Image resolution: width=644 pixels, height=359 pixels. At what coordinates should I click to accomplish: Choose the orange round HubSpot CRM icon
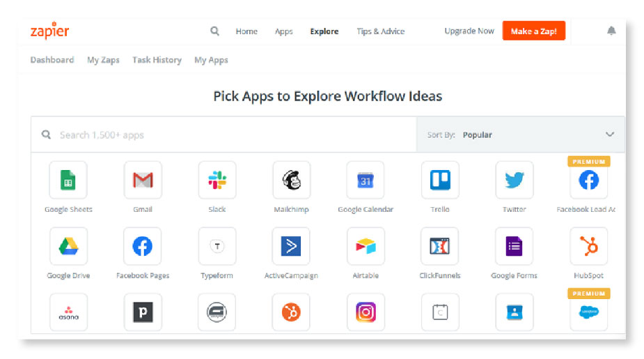coord(291,312)
